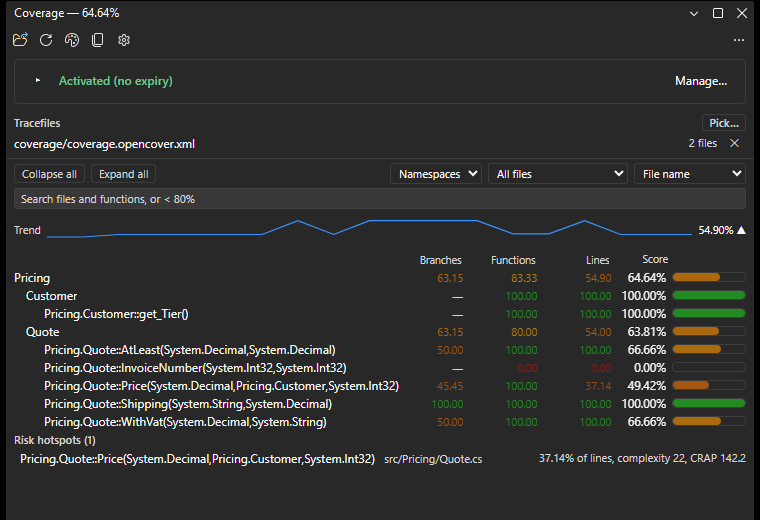Click the Expand all button
The image size is (760, 520).
[x=124, y=174]
